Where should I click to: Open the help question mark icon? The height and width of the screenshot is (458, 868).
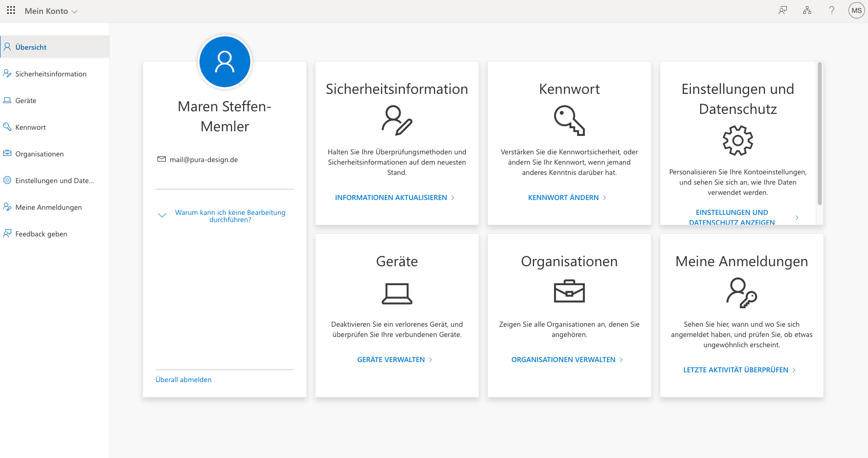(x=832, y=10)
